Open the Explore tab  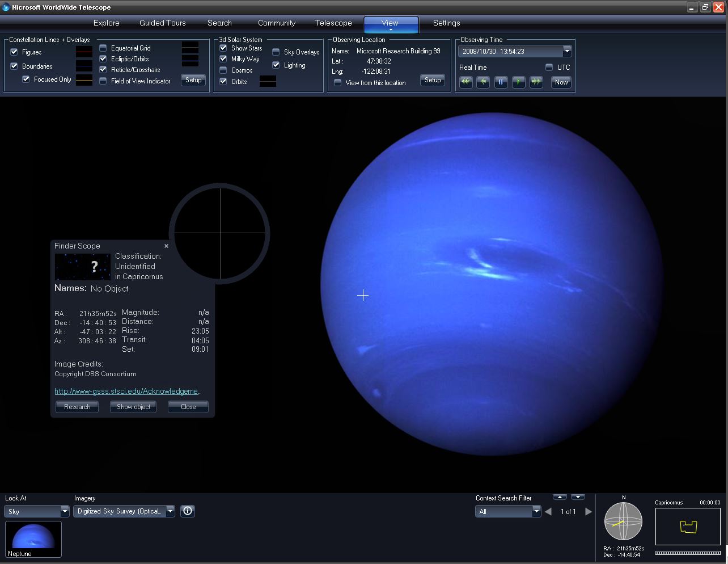(107, 23)
